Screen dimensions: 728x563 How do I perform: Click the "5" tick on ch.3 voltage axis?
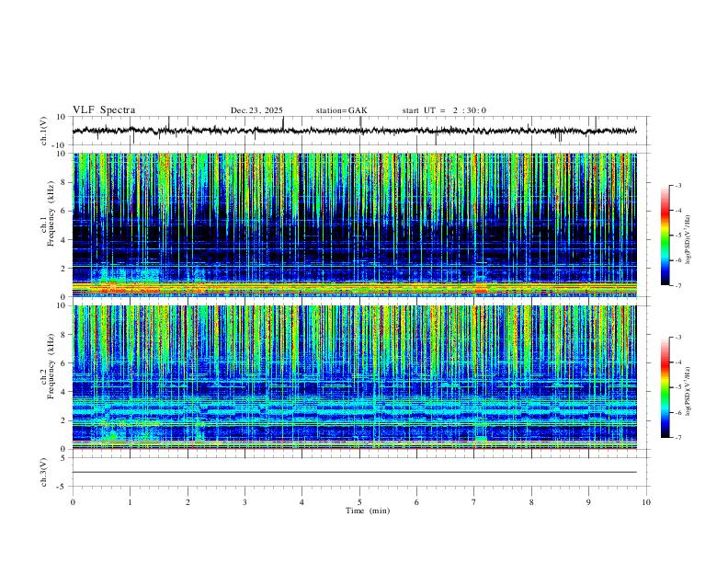pos(63,457)
